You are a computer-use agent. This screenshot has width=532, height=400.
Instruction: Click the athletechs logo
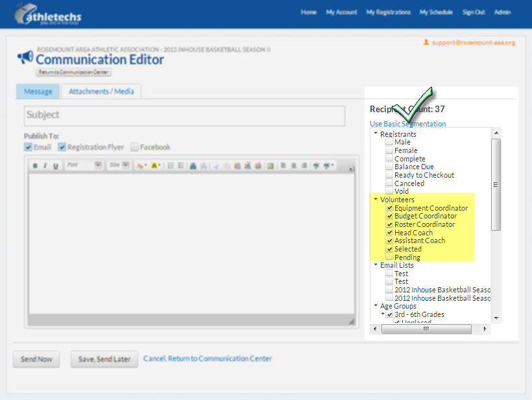48,14
